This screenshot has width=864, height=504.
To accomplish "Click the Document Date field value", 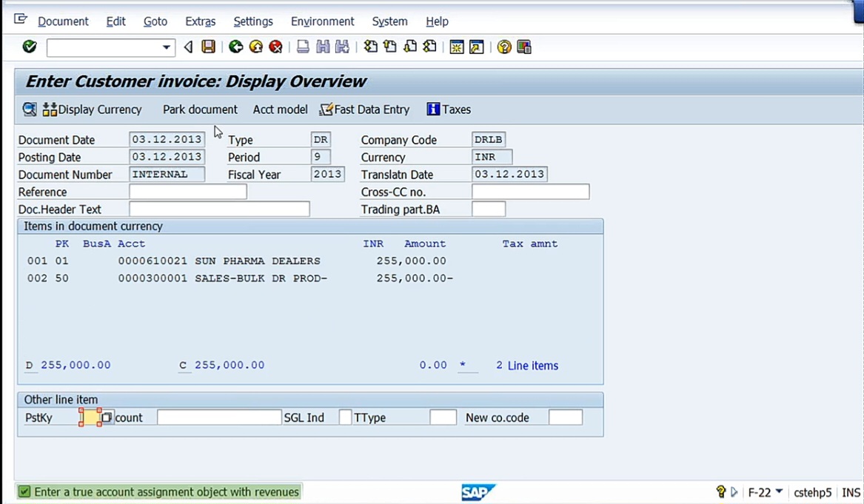I will (x=167, y=139).
